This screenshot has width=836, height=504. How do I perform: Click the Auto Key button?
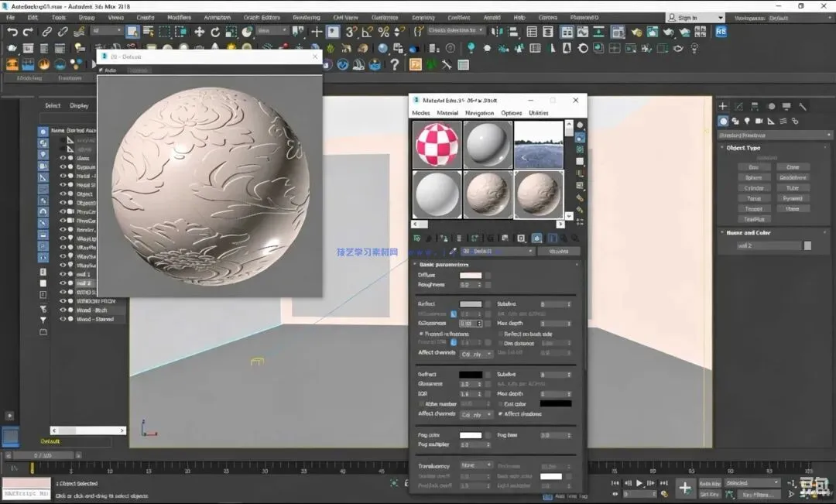710,483
